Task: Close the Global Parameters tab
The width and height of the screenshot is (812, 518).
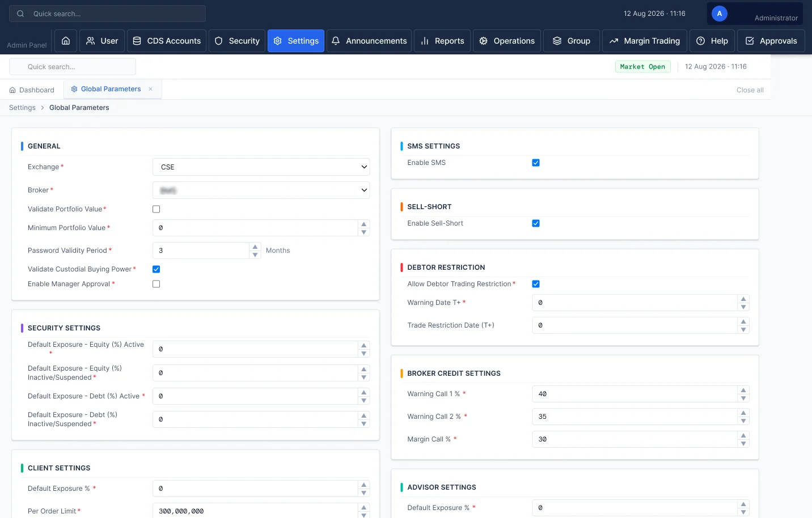Action: coord(151,89)
